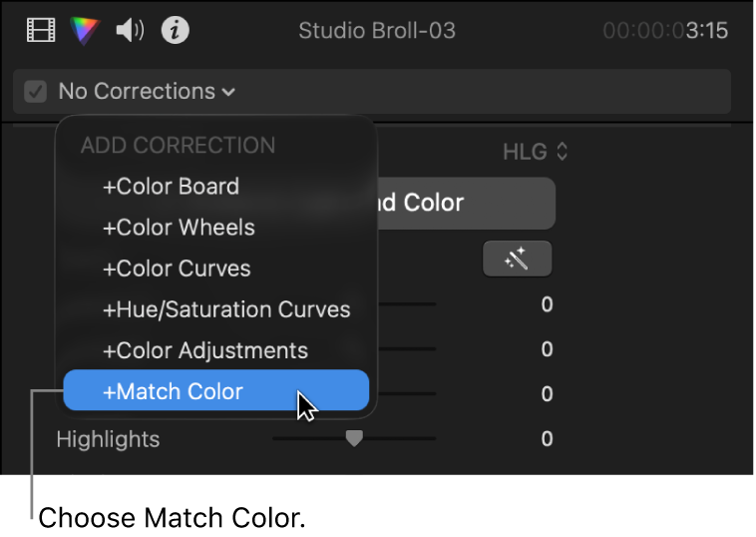The width and height of the screenshot is (756, 537).
Task: Toggle the No Corrections checkbox
Action: [x=35, y=91]
